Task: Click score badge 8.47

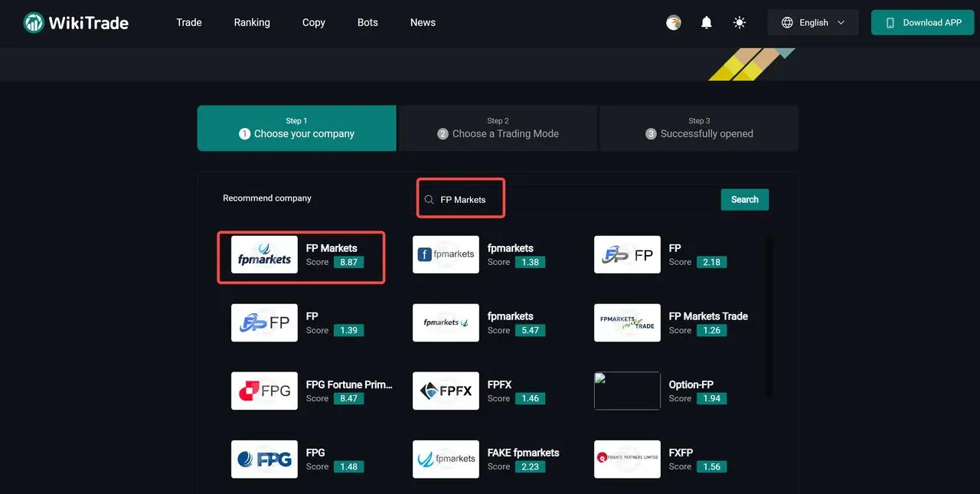Action: pos(348,398)
